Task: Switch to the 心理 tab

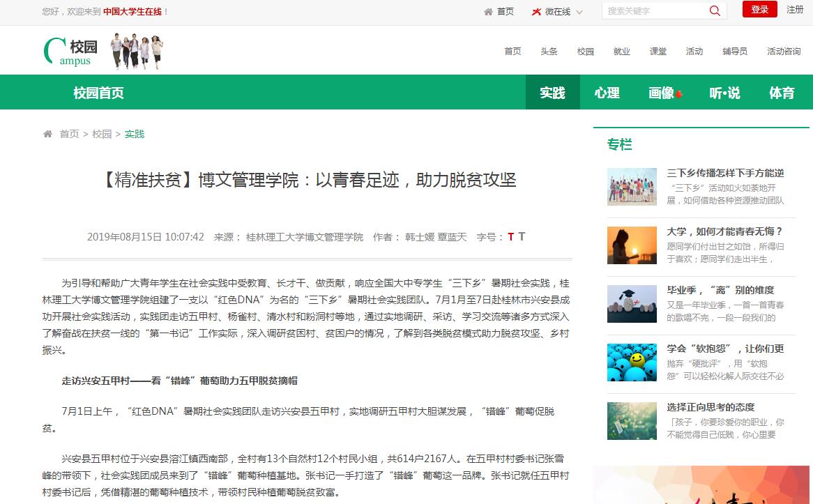Action: coord(607,93)
